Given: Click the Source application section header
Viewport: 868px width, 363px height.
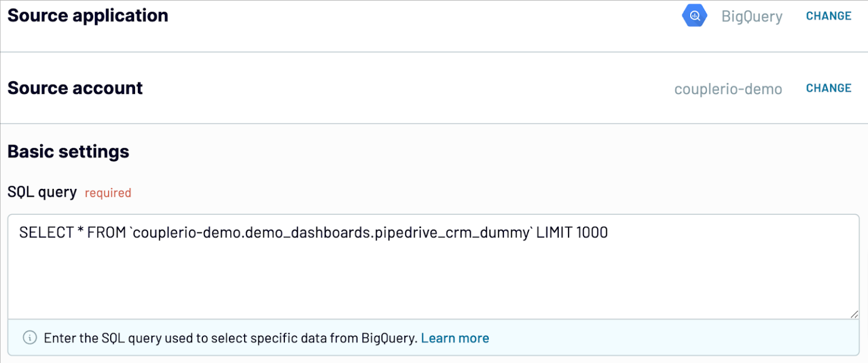Looking at the screenshot, I should [88, 15].
